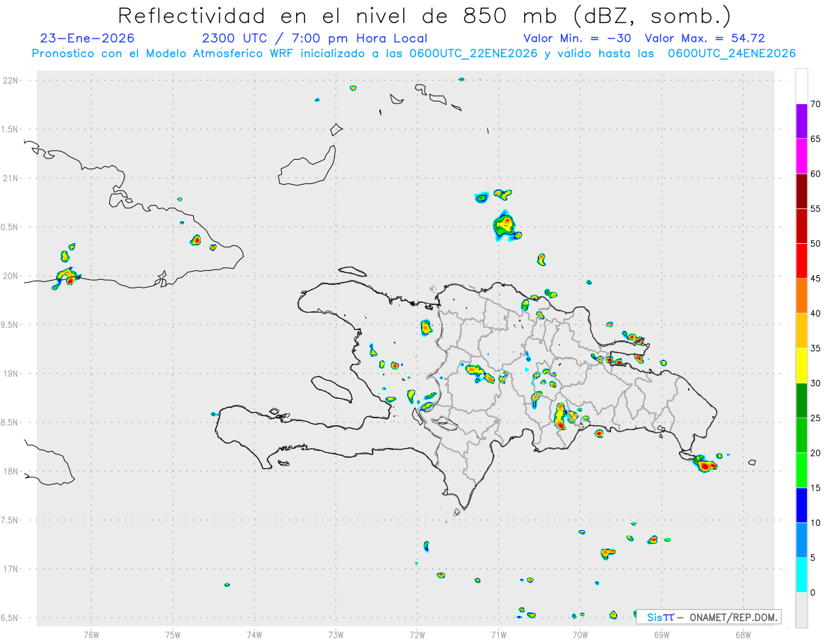Click the dark green 25–30 dBZ segment
This screenshot has height=644, width=834.
(x=801, y=401)
